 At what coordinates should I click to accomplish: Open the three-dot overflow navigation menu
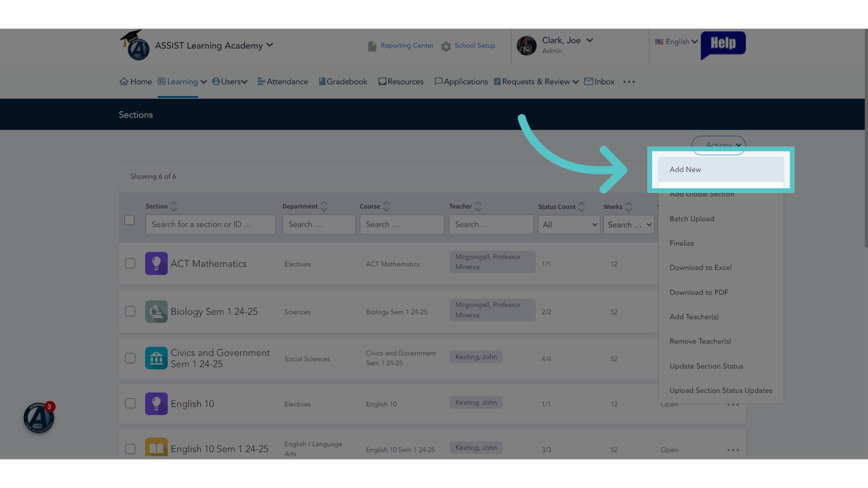(x=629, y=82)
